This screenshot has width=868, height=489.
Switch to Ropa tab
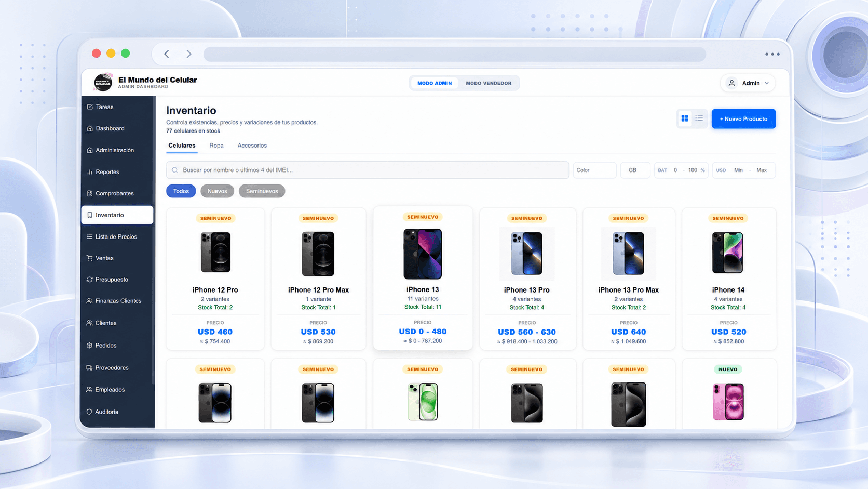216,146
